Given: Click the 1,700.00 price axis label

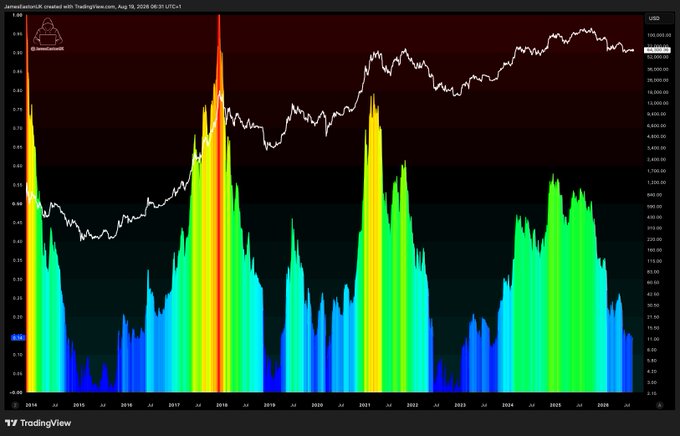Looking at the screenshot, I should (658, 171).
